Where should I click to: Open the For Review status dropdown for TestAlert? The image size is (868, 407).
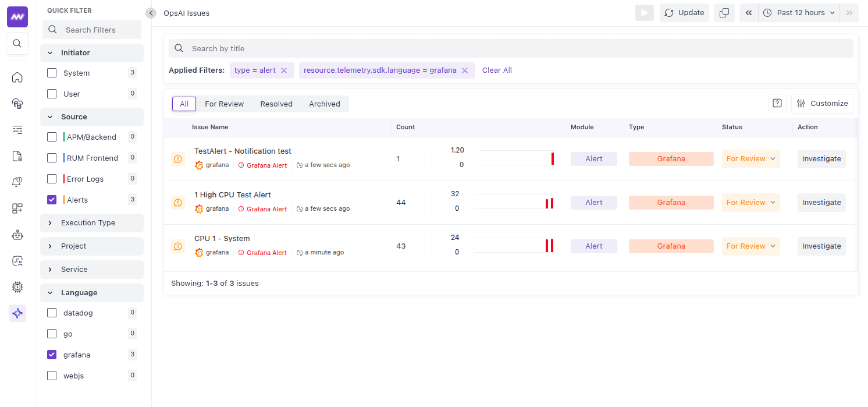[750, 159]
